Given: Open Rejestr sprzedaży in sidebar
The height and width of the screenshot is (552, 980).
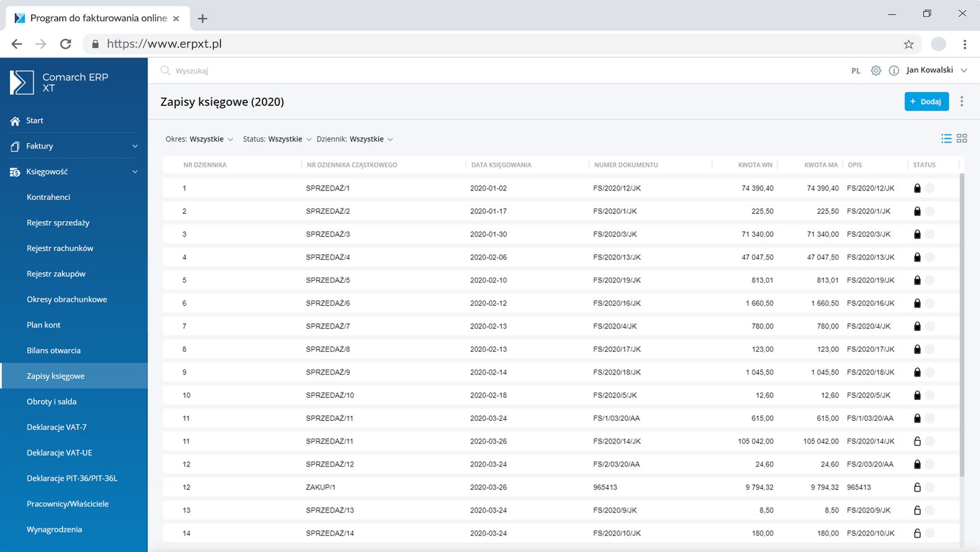Looking at the screenshot, I should coord(58,223).
